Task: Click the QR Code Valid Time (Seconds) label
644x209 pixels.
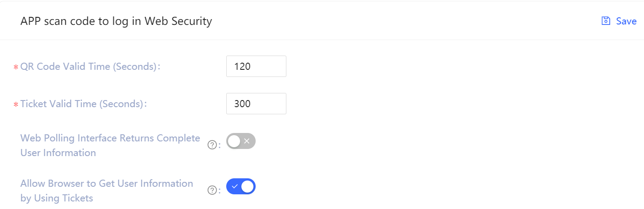Action: pos(90,67)
